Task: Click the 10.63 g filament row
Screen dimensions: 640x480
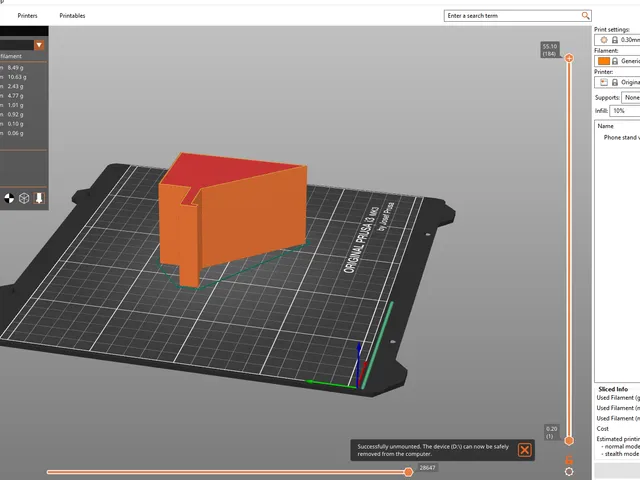Action: 23,77
